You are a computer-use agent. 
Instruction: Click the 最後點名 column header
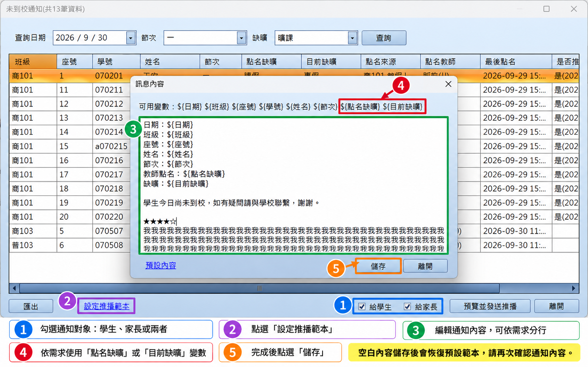(516, 61)
